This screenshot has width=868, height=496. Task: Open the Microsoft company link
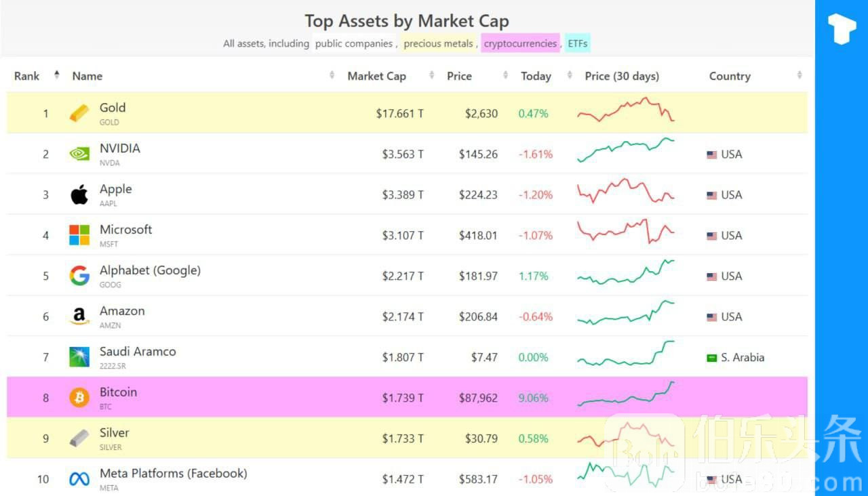[x=126, y=229]
